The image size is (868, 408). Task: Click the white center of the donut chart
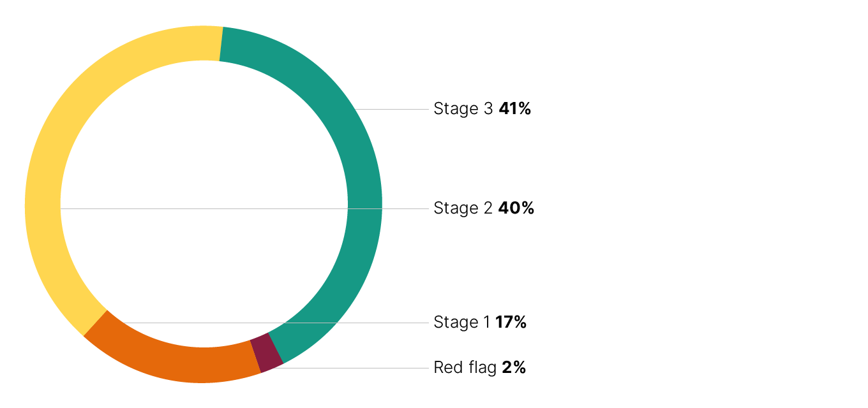204,159
